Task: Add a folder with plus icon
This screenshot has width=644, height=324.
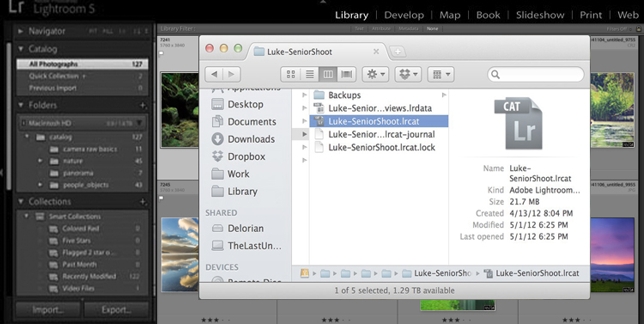Action: click(143, 105)
